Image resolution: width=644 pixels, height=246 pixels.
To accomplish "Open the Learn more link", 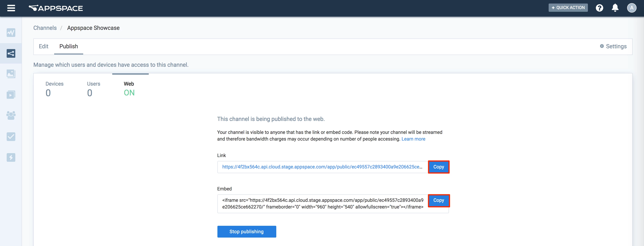I will tap(413, 139).
